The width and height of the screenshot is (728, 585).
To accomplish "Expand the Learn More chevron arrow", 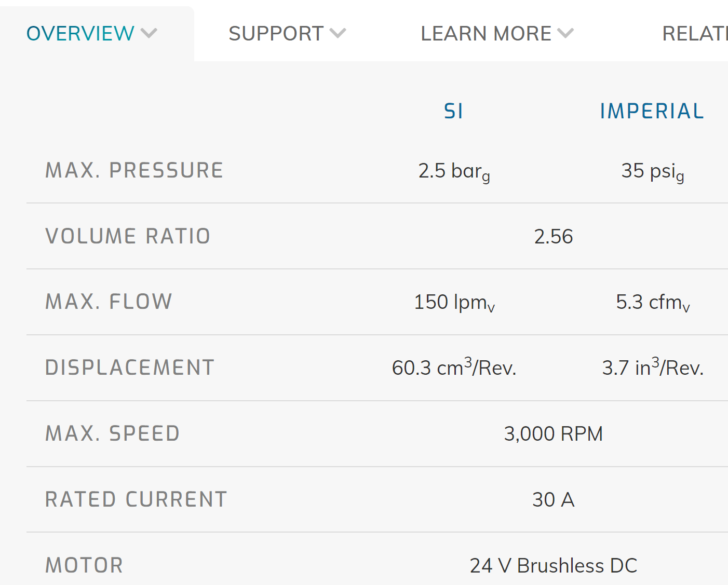I will click(x=565, y=34).
